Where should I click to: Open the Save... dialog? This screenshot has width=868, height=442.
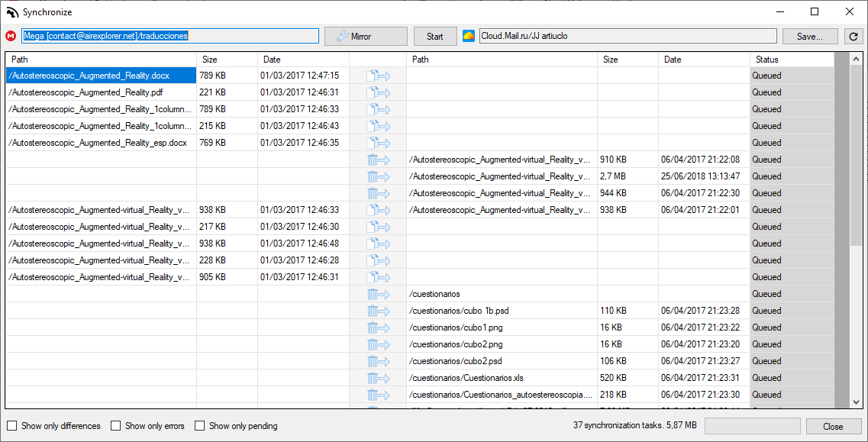(x=809, y=35)
